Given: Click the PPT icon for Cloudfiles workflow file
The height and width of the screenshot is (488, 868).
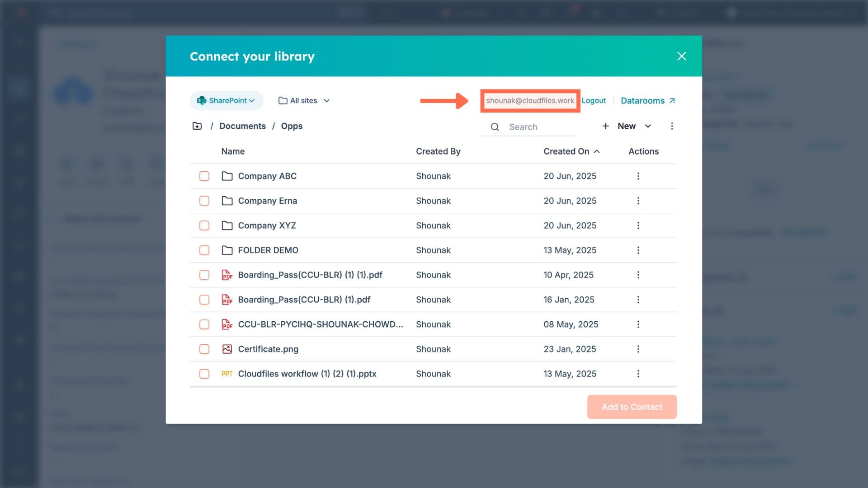Looking at the screenshot, I should coord(227,374).
